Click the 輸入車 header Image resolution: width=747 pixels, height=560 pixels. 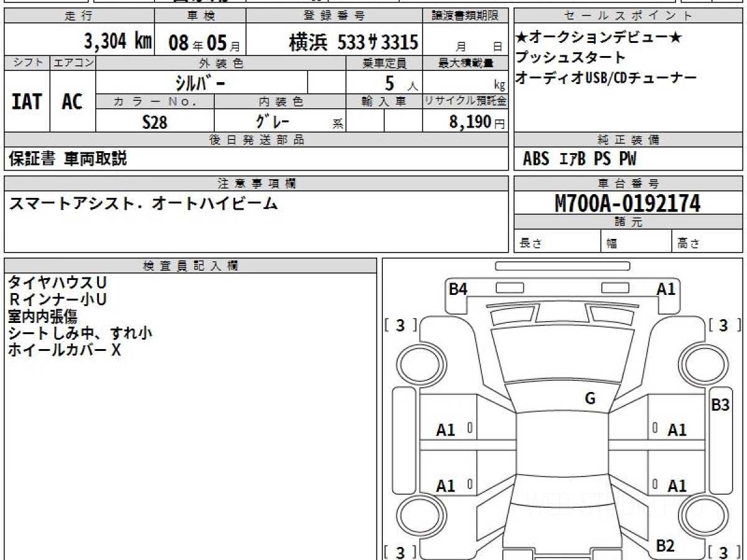(x=384, y=101)
